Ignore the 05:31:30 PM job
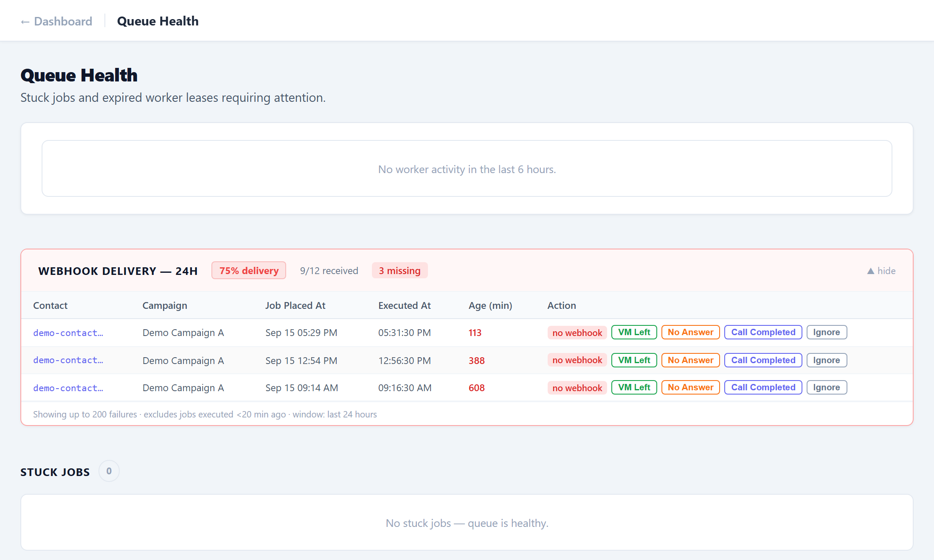 pyautogui.click(x=827, y=332)
